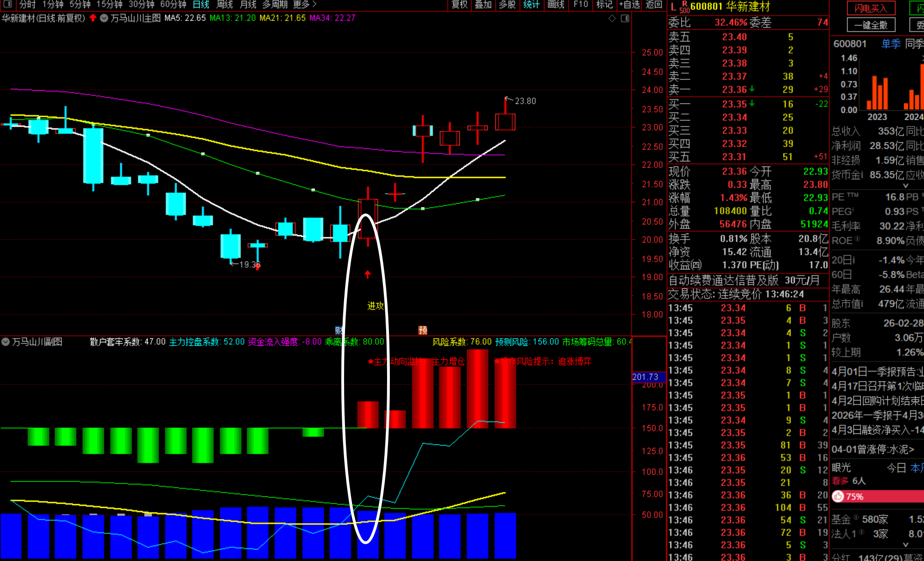Click the diamond icon above price axis
The image size is (924, 561).
tap(612, 18)
